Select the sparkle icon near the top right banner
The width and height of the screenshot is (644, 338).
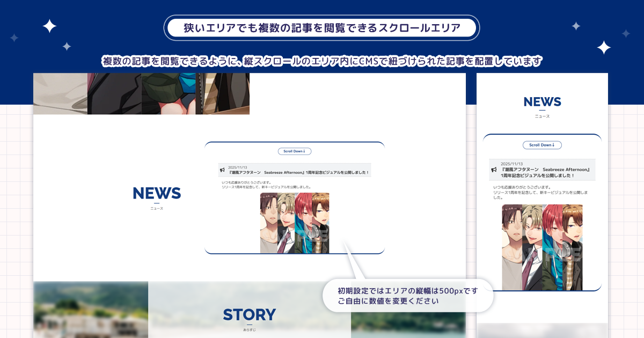coord(576,26)
